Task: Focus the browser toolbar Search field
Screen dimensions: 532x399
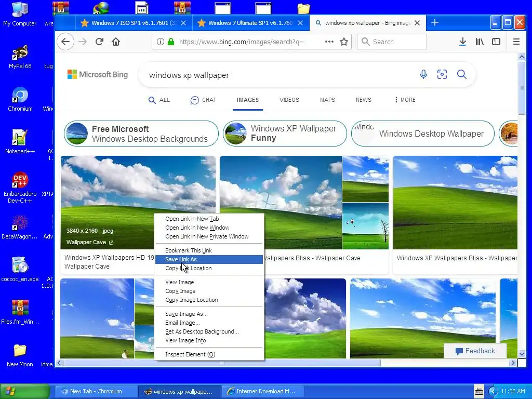Action: coord(392,42)
